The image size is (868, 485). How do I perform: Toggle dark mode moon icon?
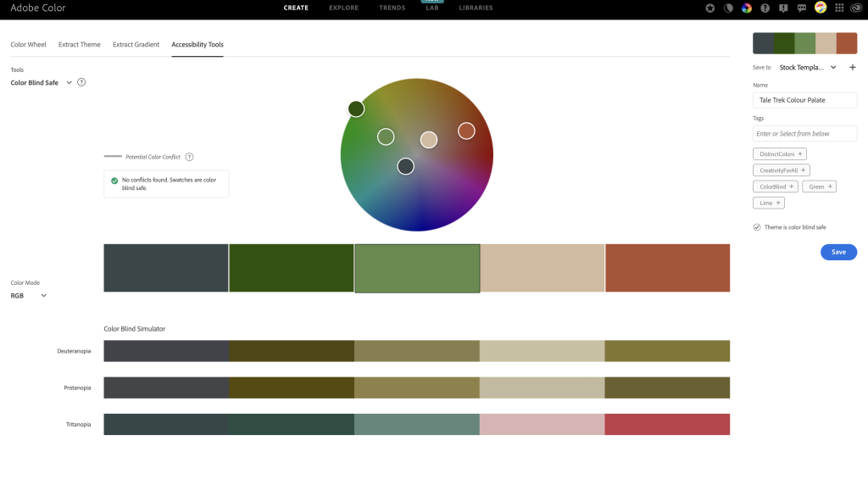click(728, 8)
